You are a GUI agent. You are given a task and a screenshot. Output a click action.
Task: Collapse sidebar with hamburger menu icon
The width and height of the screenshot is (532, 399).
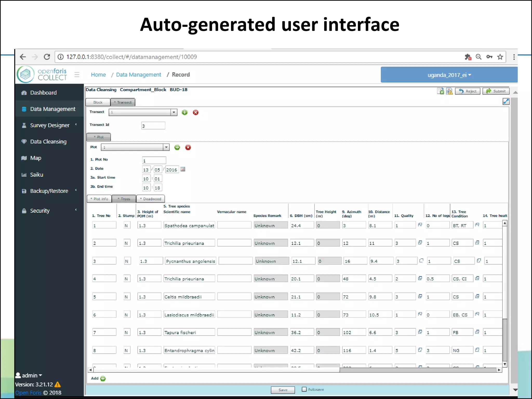tap(77, 75)
